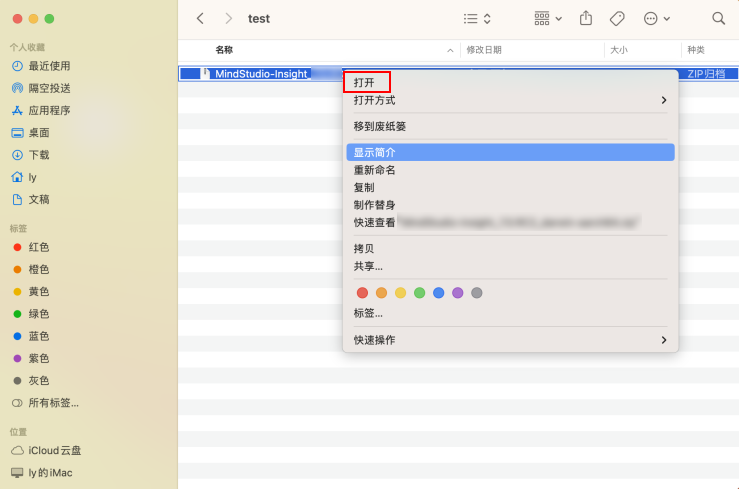Open ly 的 iMac location
Image resolution: width=739 pixels, height=489 pixels.
click(x=41, y=473)
